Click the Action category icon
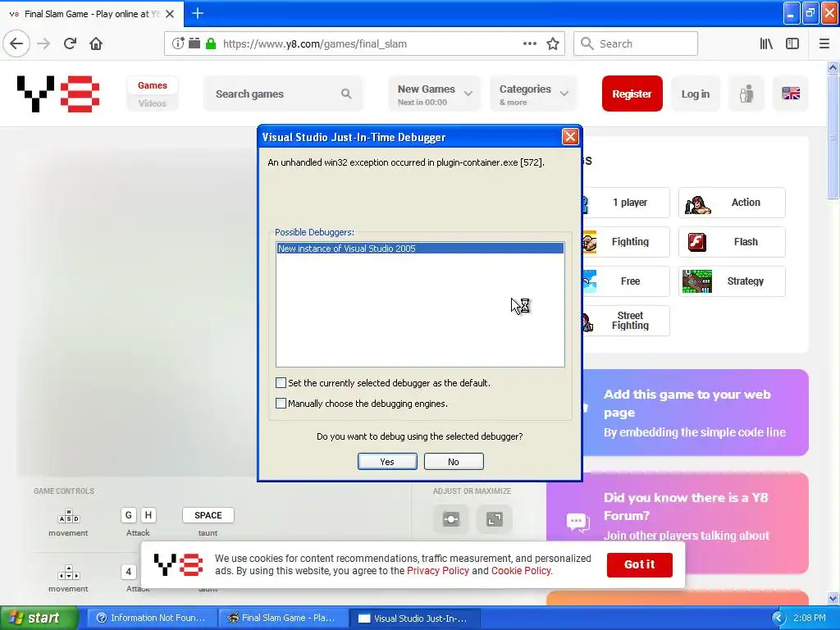The width and height of the screenshot is (840, 630). 697,203
